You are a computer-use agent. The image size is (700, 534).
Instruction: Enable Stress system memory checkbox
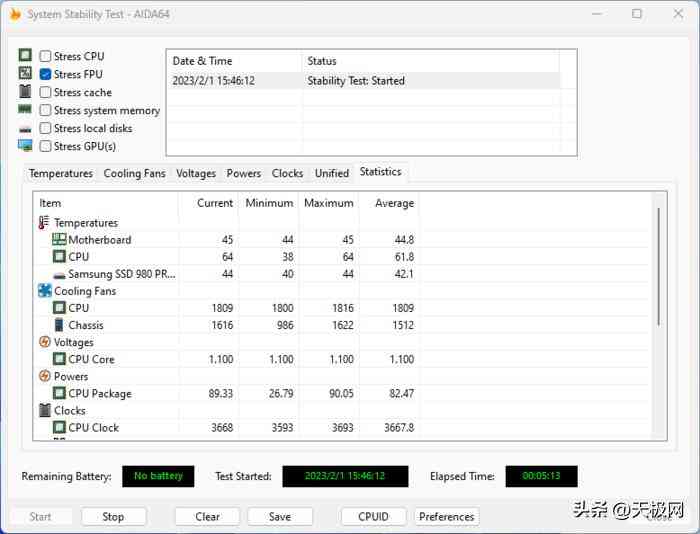pyautogui.click(x=46, y=111)
